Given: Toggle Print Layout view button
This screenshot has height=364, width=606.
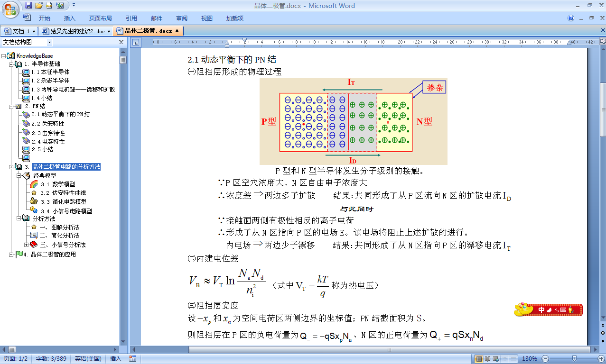Looking at the screenshot, I should click(x=479, y=359).
